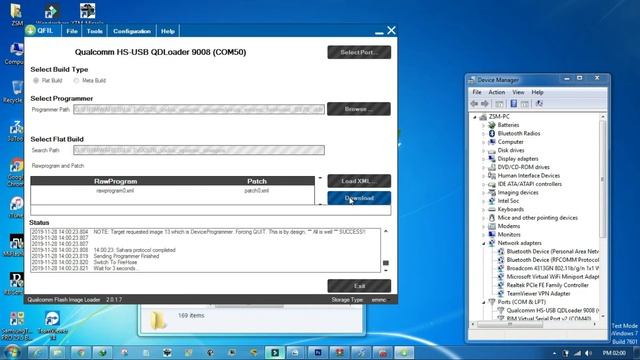Screen dimensions: 640x360
Task: Click the Recycle Bin desktop icon
Action: pos(16,87)
